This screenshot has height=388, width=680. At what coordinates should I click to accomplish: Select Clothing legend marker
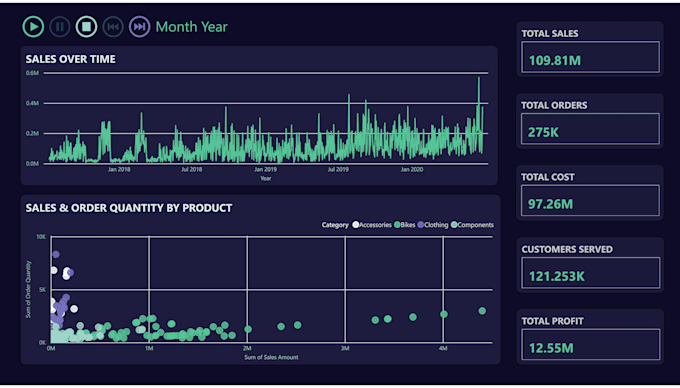(421, 225)
